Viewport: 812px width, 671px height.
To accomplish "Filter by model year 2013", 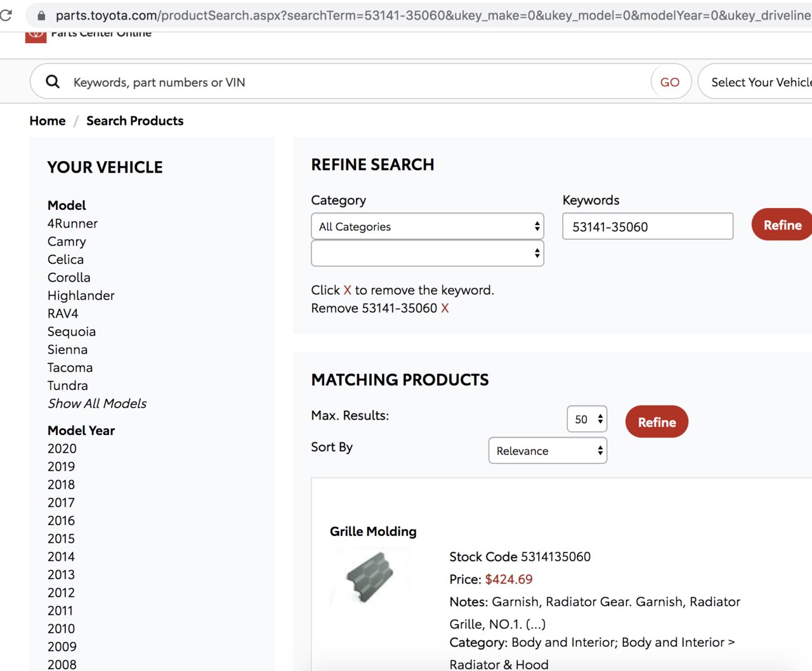I will coord(62,575).
